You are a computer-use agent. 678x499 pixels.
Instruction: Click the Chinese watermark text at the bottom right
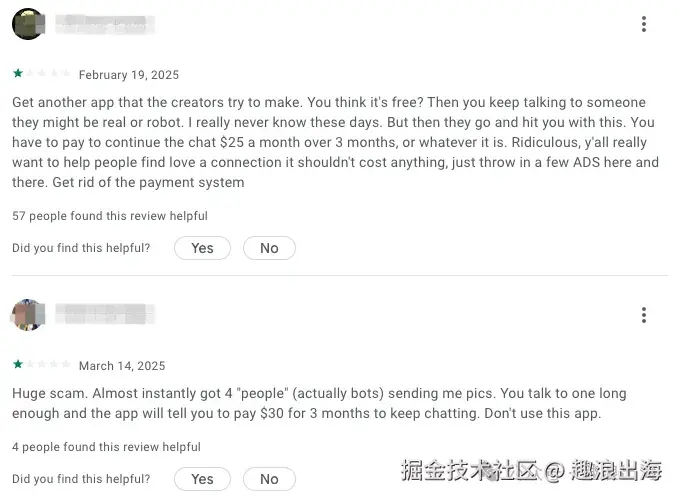[531, 469]
